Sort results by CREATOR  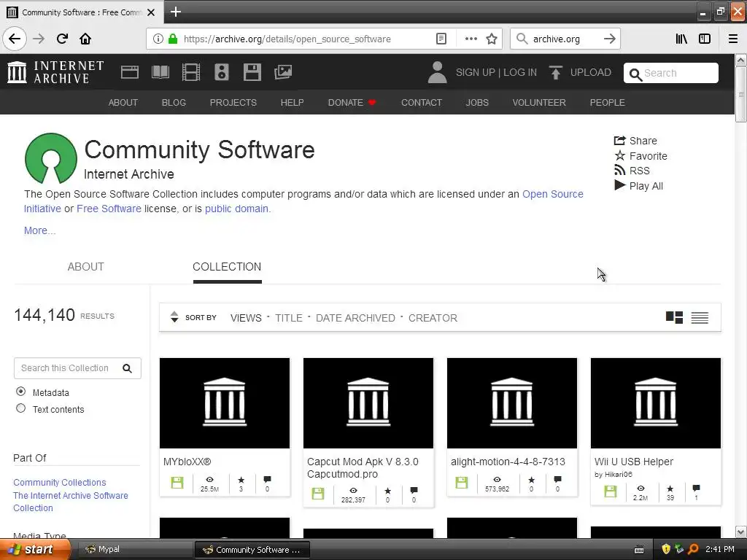(x=433, y=318)
